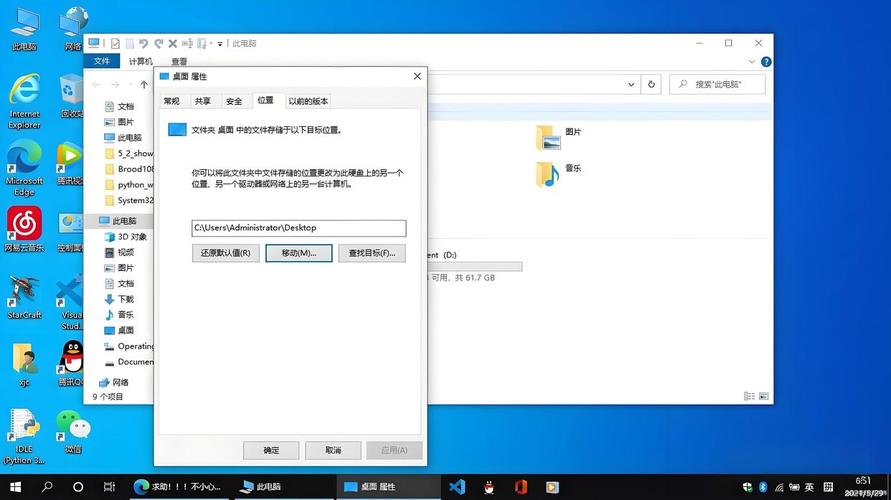The height and width of the screenshot is (500, 891).
Task: Open Windows Start menu
Action: click(15, 487)
